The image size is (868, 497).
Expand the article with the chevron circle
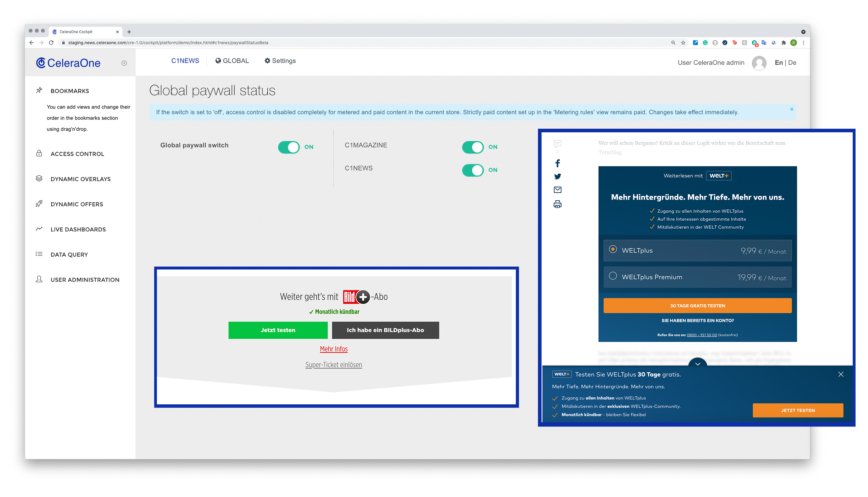[x=697, y=364]
